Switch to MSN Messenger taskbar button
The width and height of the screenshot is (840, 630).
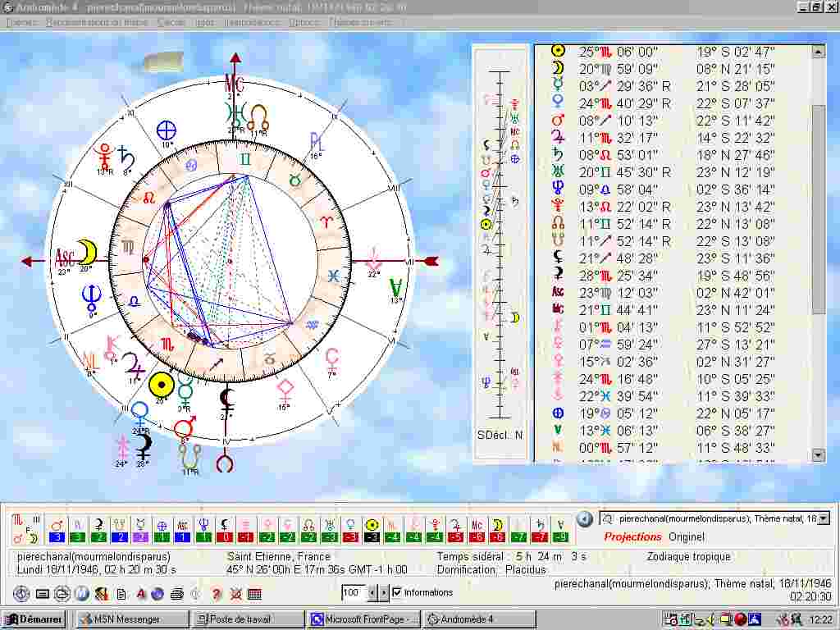coord(131,620)
